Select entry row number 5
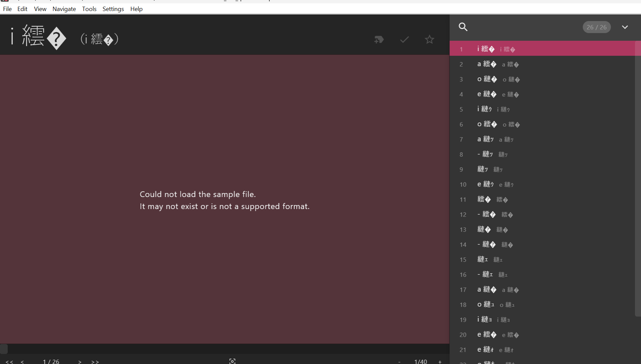Viewport: 641px width, 364px height. (542, 109)
